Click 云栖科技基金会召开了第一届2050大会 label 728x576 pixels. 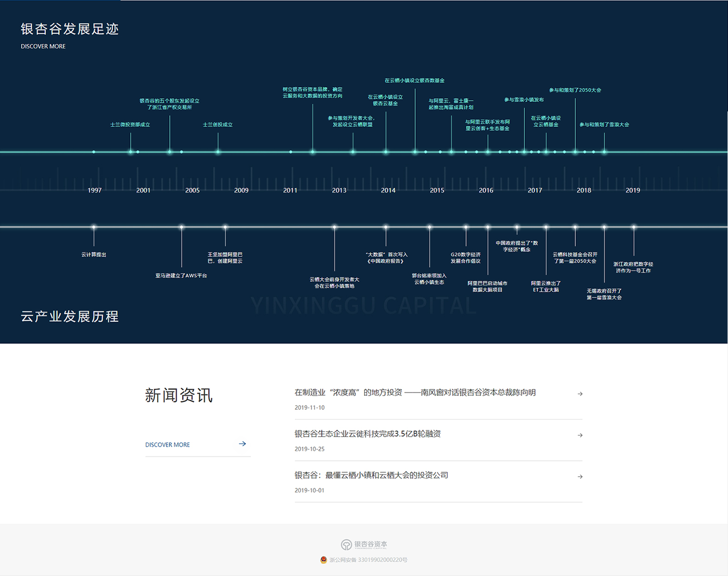coord(575,258)
